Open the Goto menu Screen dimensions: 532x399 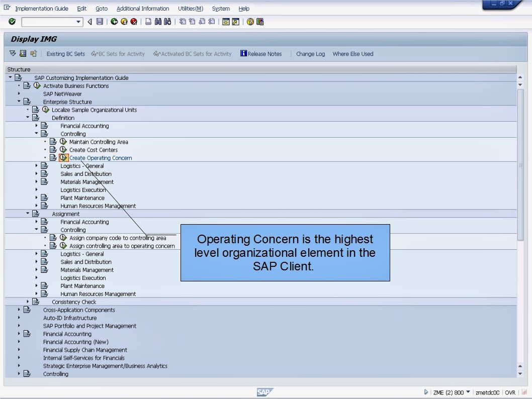[101, 8]
